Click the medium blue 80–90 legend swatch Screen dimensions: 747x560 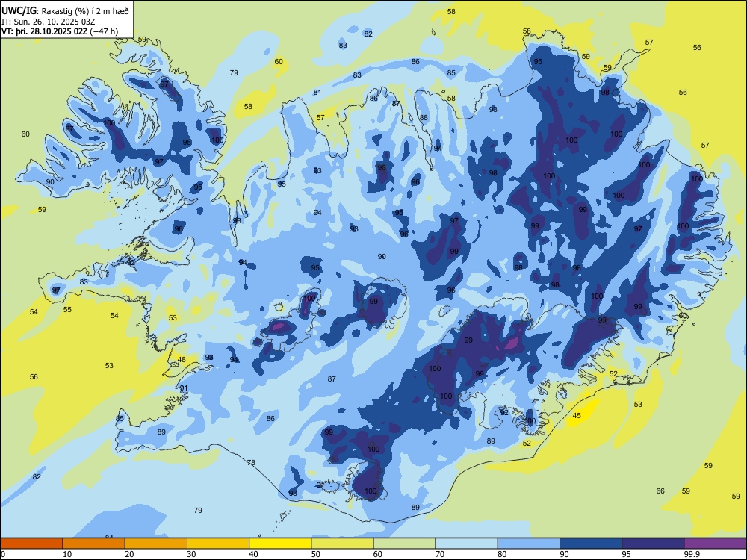pyautogui.click(x=529, y=544)
